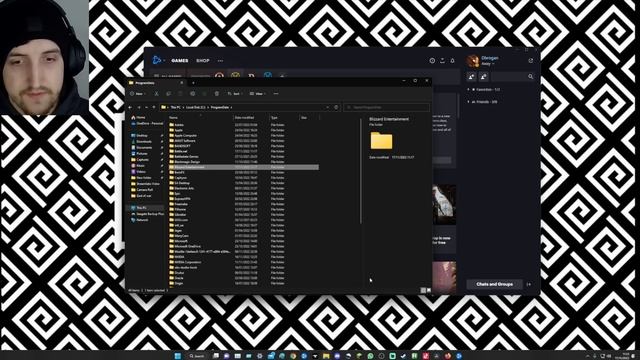This screenshot has height=360, width=640.
Task: Click the second friend icon next to add friend
Action: pos(484,76)
